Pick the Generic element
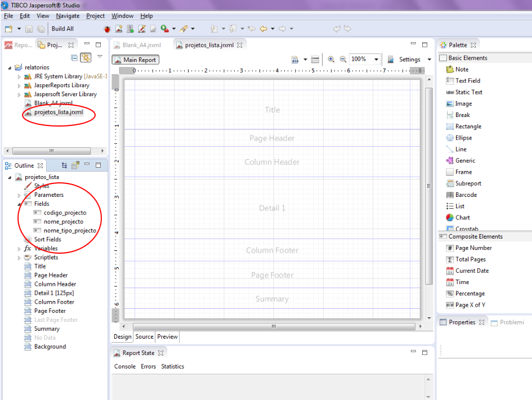Image resolution: width=532 pixels, height=400 pixels. point(461,161)
